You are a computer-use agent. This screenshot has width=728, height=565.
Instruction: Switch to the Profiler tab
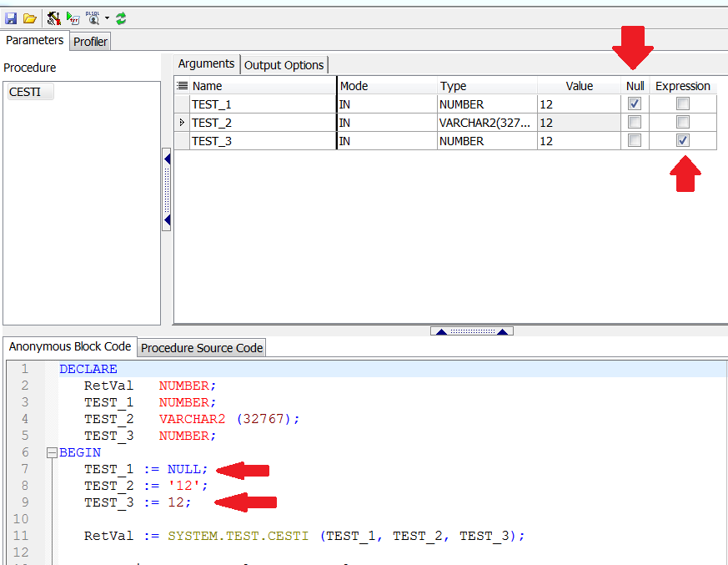tap(90, 41)
